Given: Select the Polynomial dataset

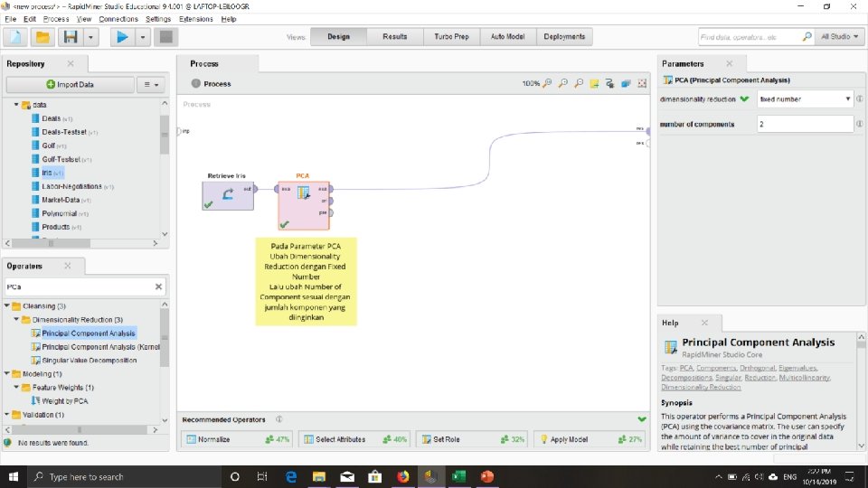Looking at the screenshot, I should [x=60, y=213].
